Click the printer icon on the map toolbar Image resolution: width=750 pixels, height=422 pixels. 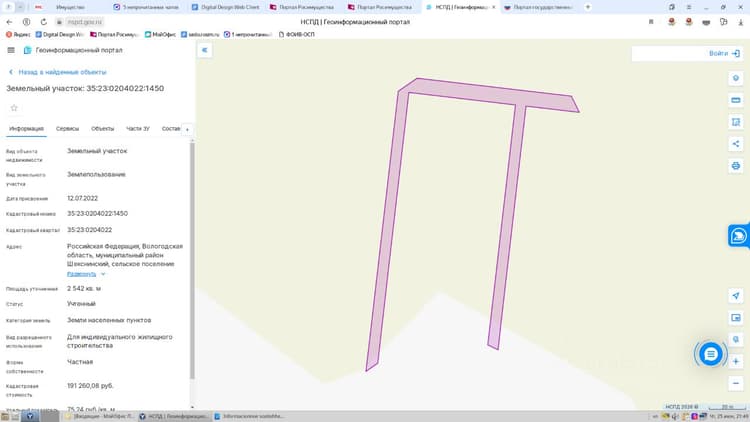coord(736,166)
